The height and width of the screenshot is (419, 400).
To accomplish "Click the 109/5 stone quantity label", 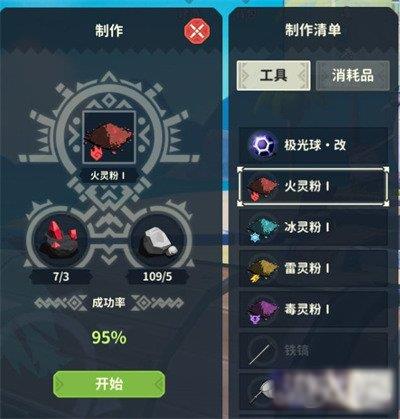I will tap(157, 277).
